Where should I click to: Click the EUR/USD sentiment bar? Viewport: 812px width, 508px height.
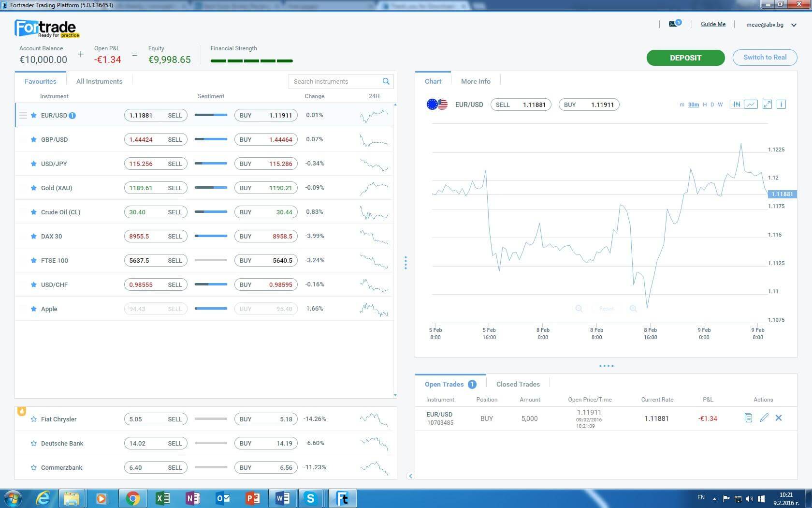coord(211,115)
